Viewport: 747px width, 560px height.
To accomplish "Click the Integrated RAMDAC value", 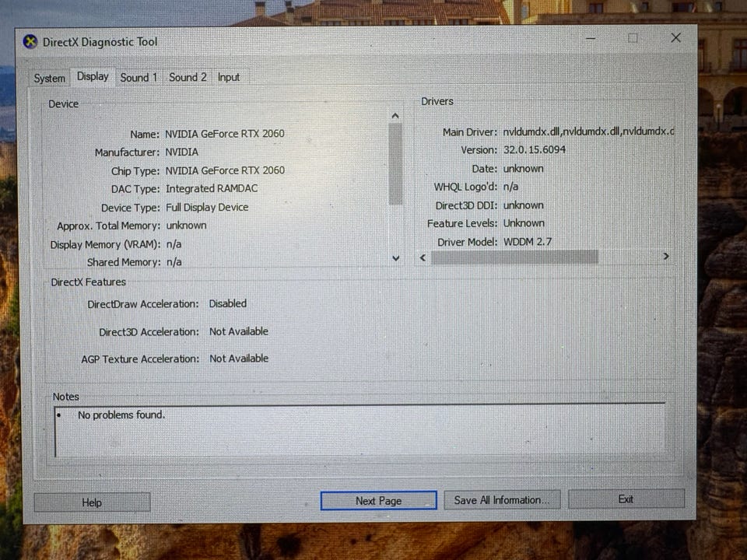I will pyautogui.click(x=212, y=188).
